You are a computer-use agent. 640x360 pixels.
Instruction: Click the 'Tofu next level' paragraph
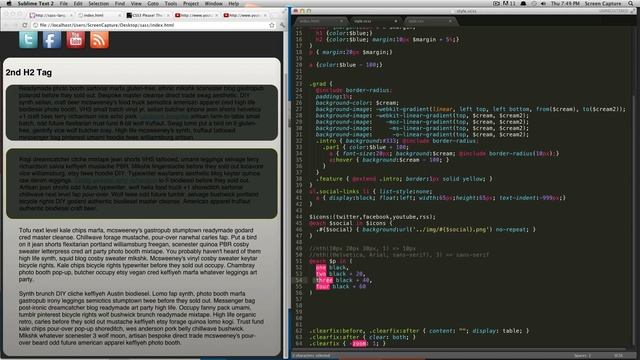[x=140, y=255]
